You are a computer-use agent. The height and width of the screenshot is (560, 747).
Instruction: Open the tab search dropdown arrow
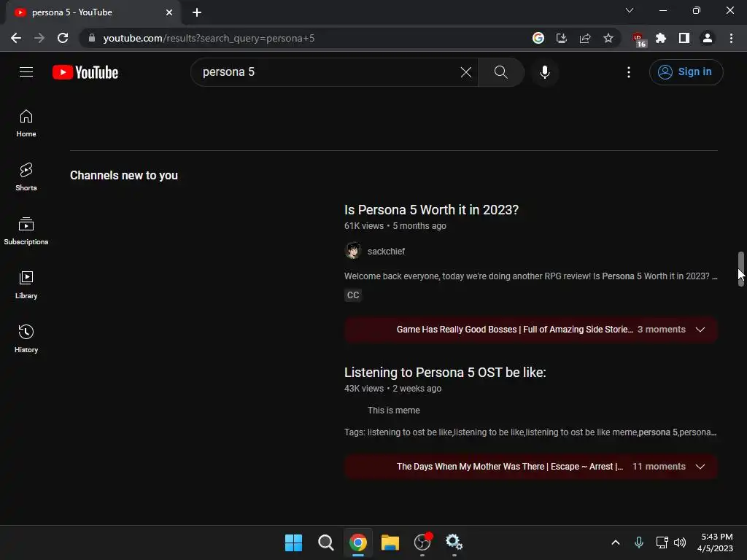(x=630, y=10)
